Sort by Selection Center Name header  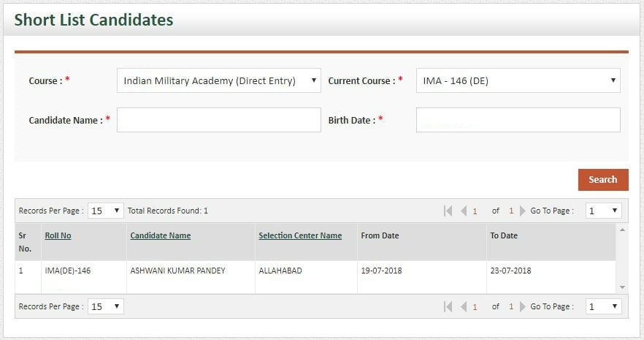[300, 235]
